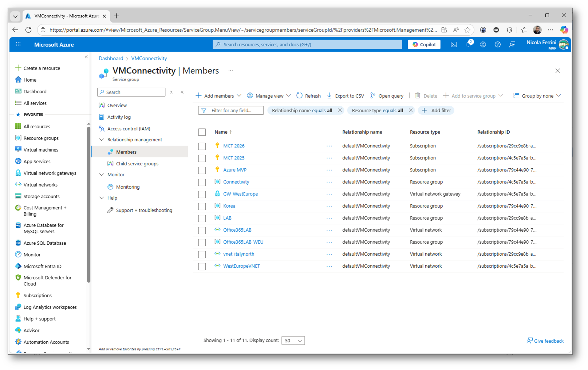Expand the Group by none dropdown

click(537, 96)
